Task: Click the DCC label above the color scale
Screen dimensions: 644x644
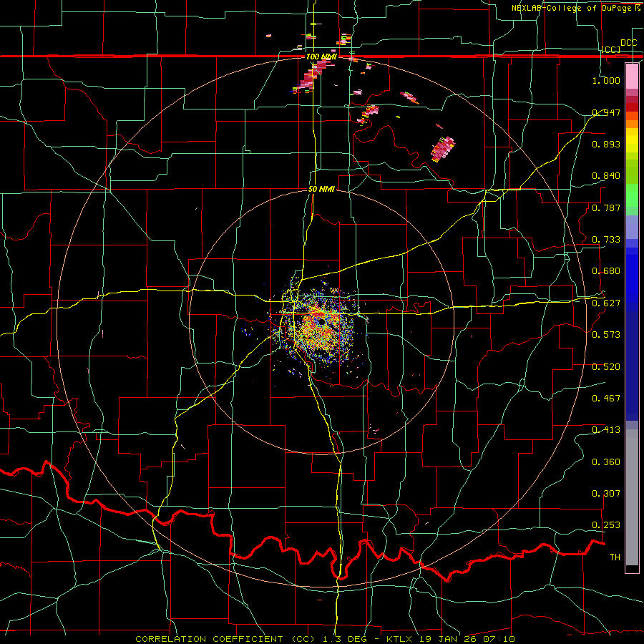Action: tap(628, 43)
